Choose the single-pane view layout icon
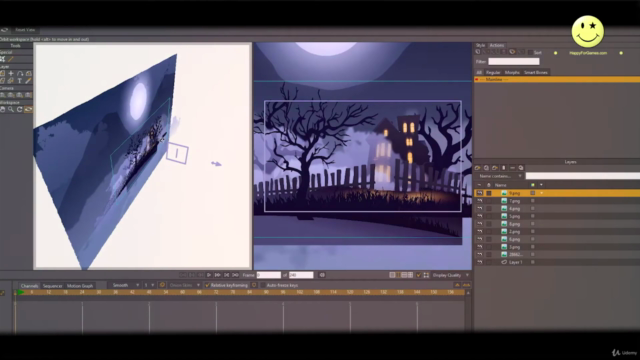The height and width of the screenshot is (360, 640). pyautogui.click(x=392, y=275)
